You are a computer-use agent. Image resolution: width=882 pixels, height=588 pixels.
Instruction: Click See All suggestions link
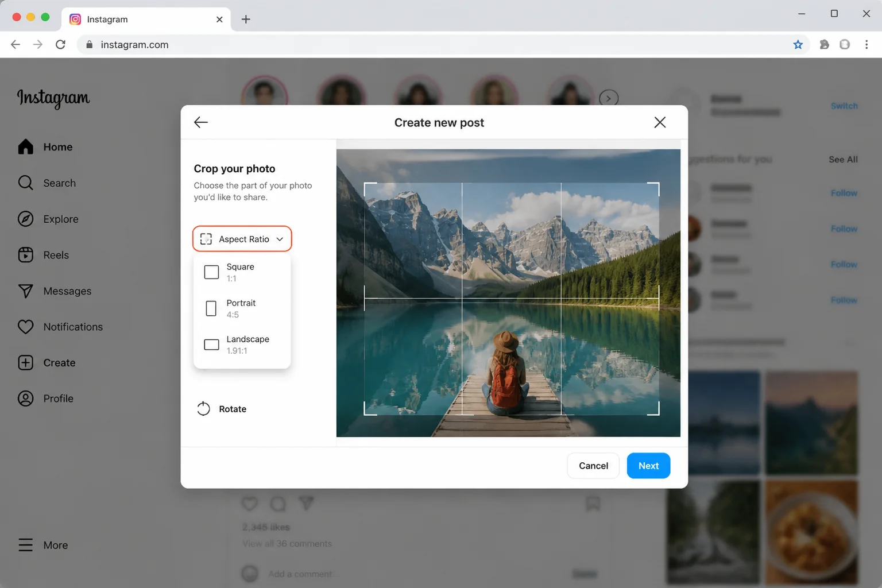point(843,160)
